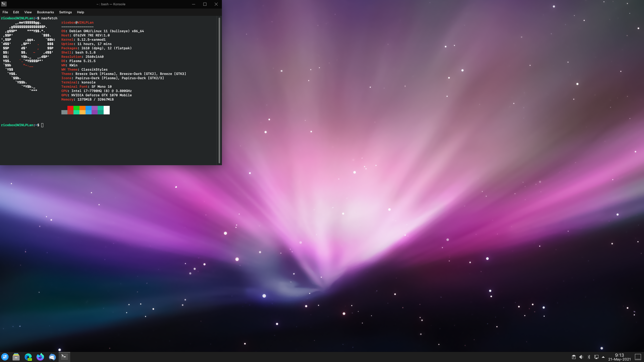This screenshot has height=362, width=644.
Task: Open the Bookmarks menu in Konsole
Action: pos(45,12)
